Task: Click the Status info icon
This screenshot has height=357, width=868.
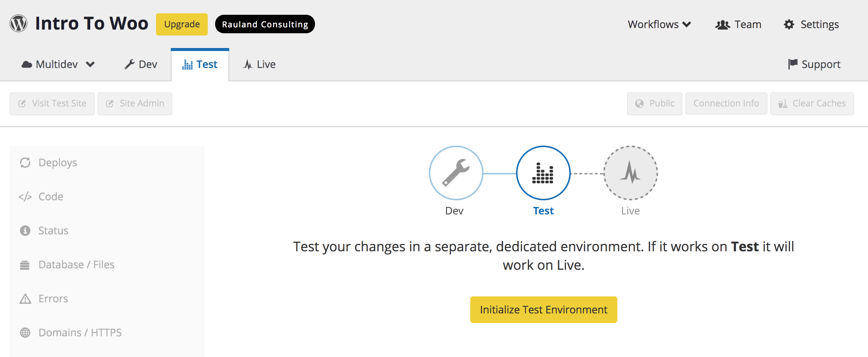Action: 25,230
